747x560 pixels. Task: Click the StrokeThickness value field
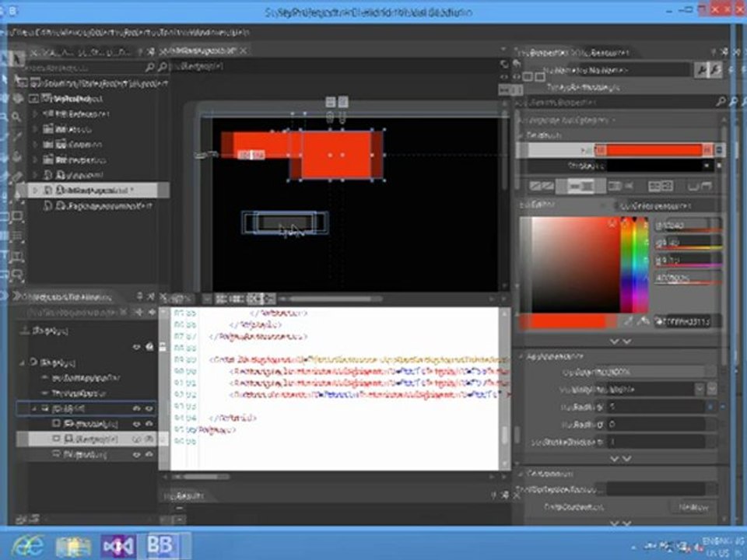tap(655, 442)
